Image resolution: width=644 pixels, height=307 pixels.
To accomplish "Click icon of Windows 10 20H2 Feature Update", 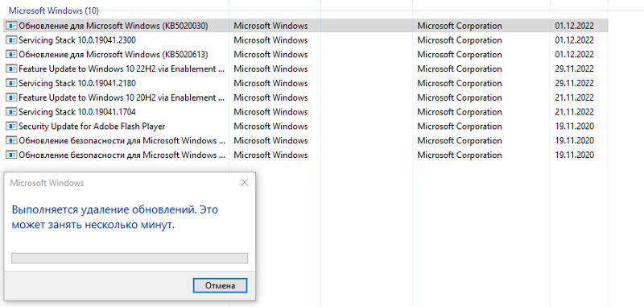I will tap(11, 97).
